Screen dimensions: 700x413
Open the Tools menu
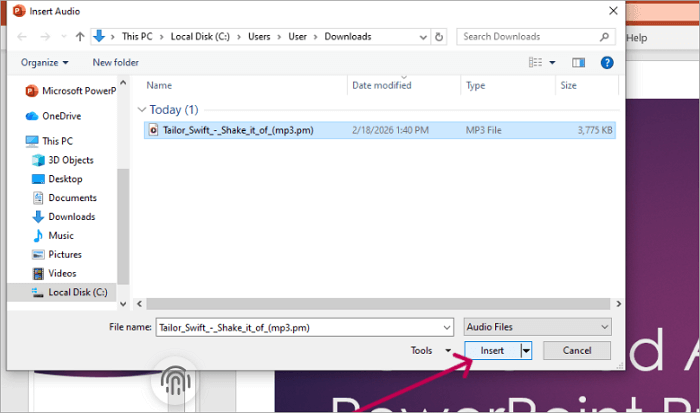coord(430,350)
